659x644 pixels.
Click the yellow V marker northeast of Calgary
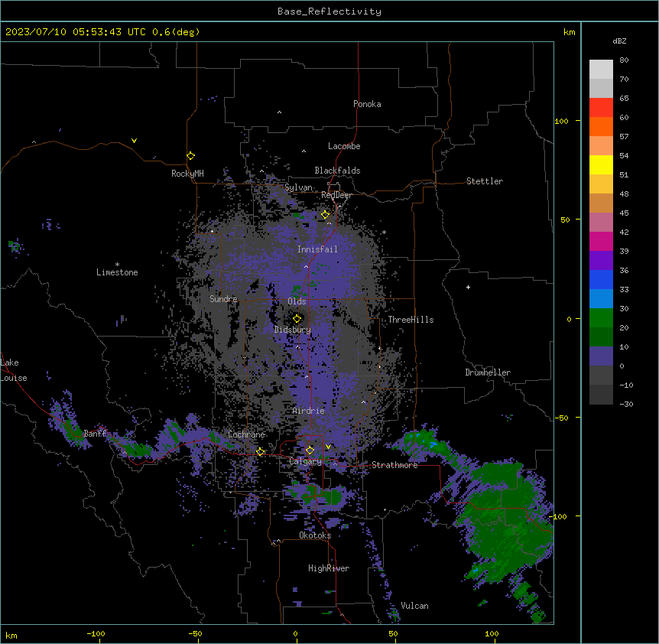(x=328, y=447)
